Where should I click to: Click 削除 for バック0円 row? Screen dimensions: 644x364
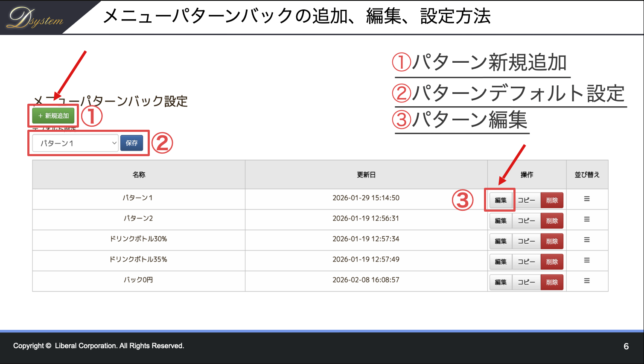pos(552,282)
